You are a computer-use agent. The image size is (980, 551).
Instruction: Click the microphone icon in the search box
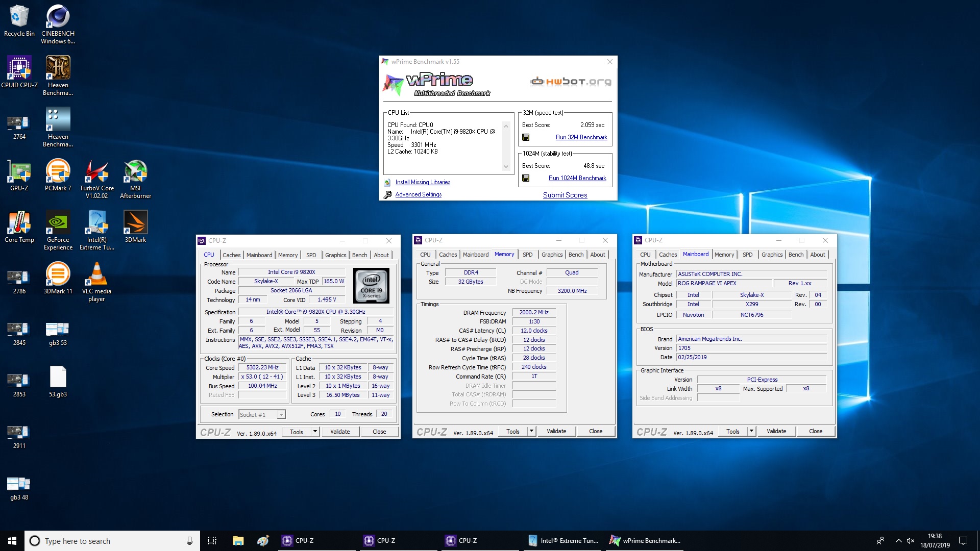189,541
